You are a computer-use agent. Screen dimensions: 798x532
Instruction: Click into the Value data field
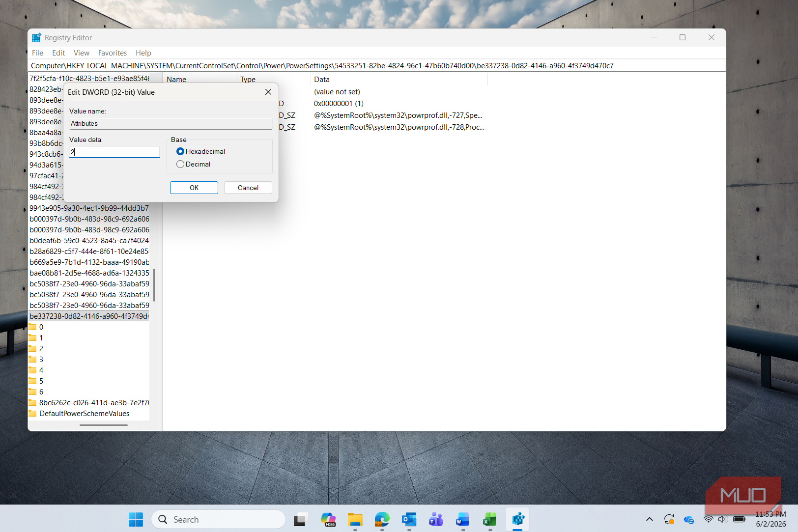pos(114,152)
